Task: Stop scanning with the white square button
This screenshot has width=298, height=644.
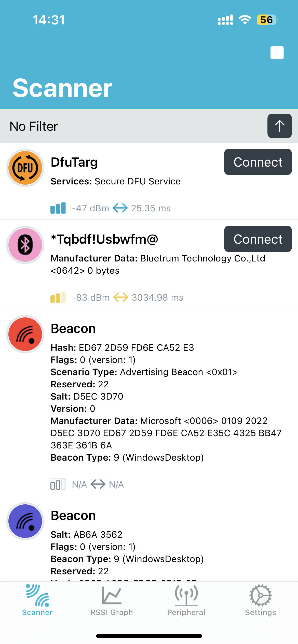Action: click(277, 53)
